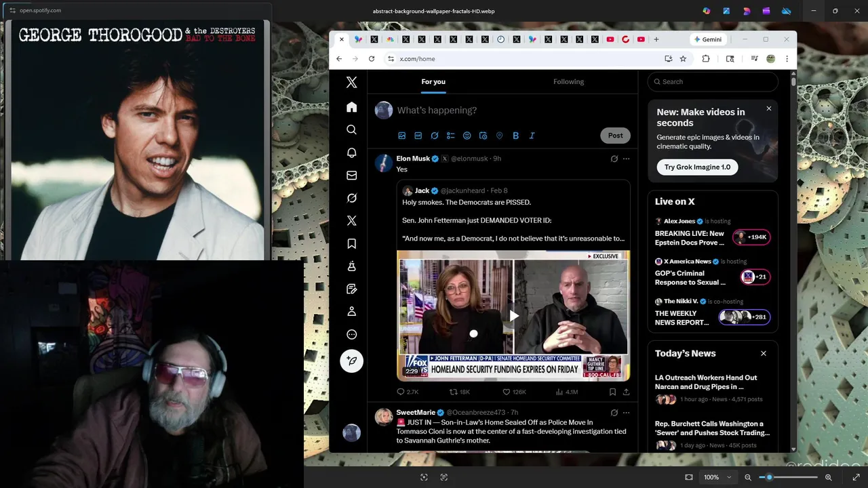Toggle bold formatting in composer
This screenshot has width=868, height=488.
coord(515,136)
